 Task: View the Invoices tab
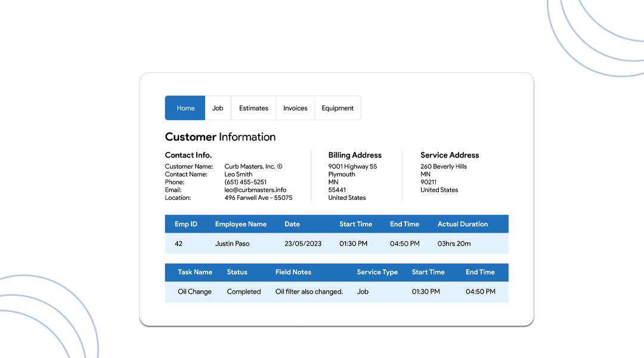tap(295, 108)
